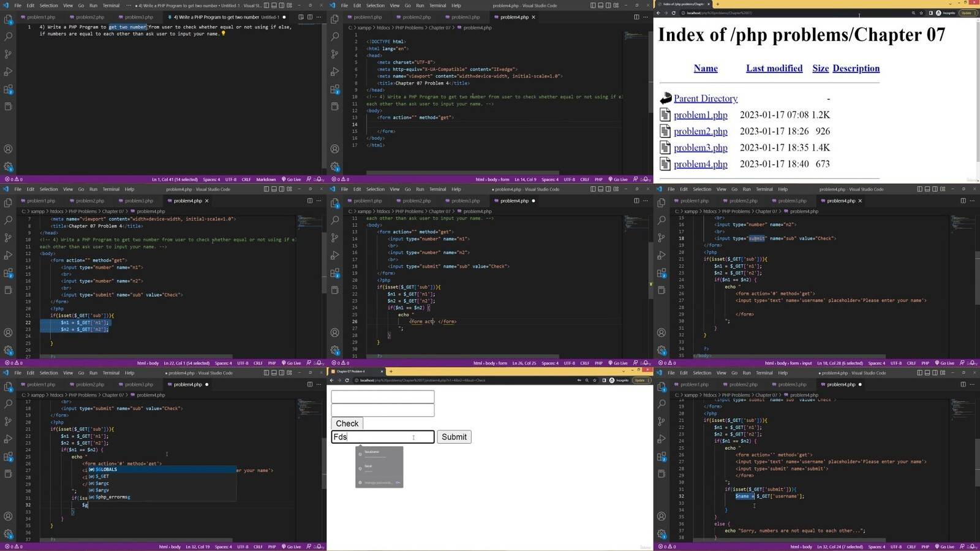
Task: Toggle bottom panel in the Untitled-1 VS Code window
Action: (274, 6)
